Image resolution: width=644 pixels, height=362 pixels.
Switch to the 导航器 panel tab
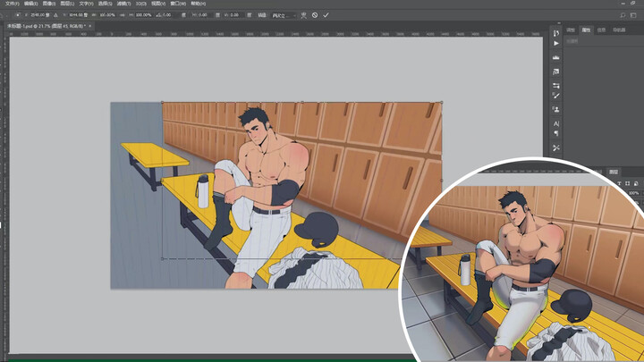click(619, 30)
